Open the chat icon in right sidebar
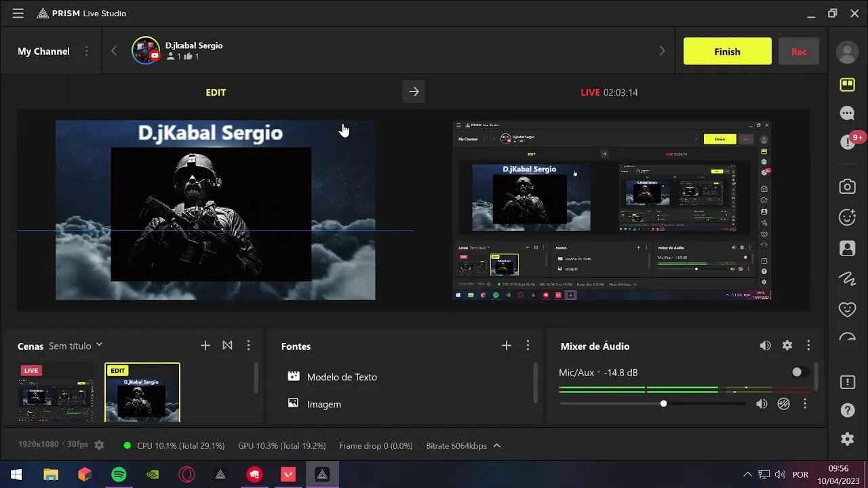This screenshot has height=488, width=868. coord(847,113)
